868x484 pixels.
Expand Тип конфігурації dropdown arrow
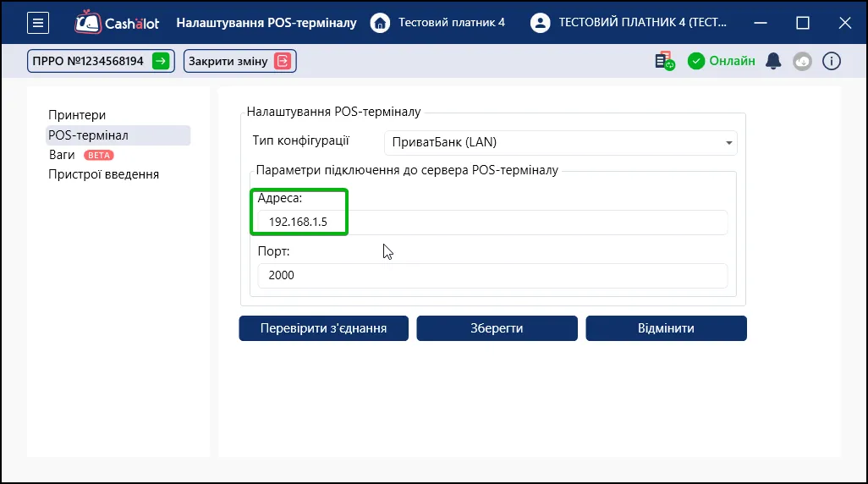(728, 143)
